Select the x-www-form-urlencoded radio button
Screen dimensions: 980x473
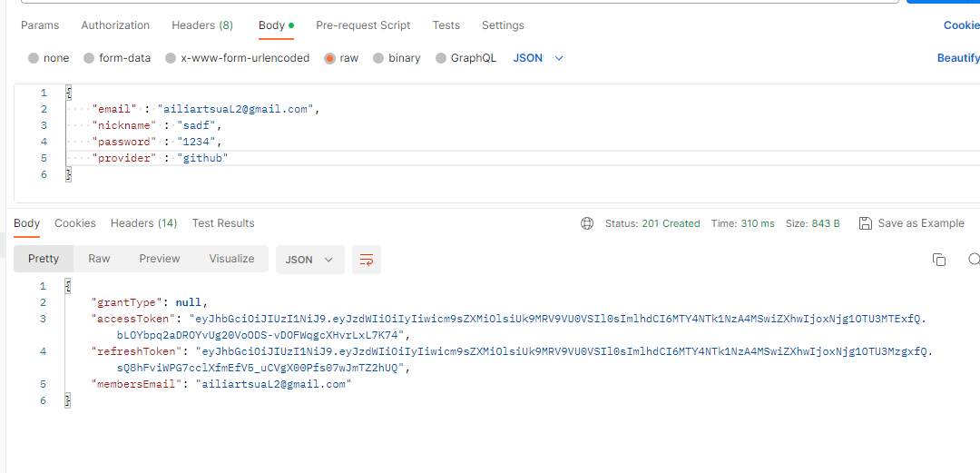click(x=171, y=58)
